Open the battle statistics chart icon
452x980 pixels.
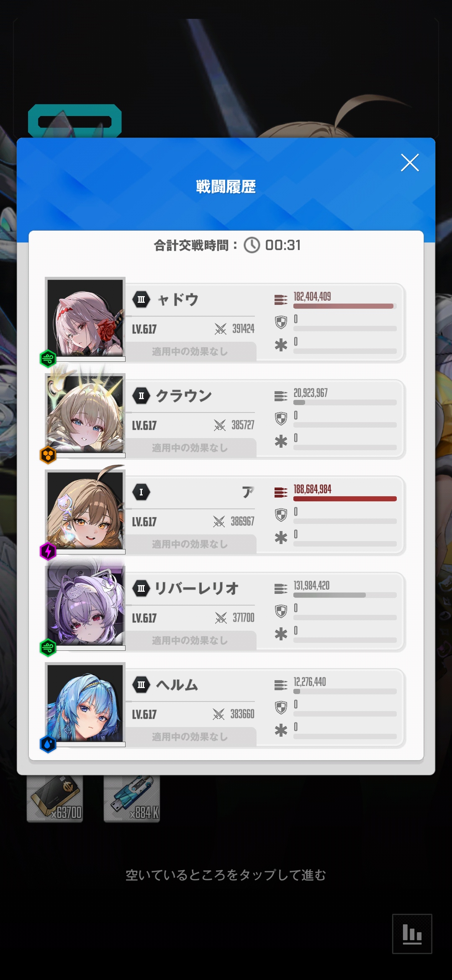click(x=412, y=934)
